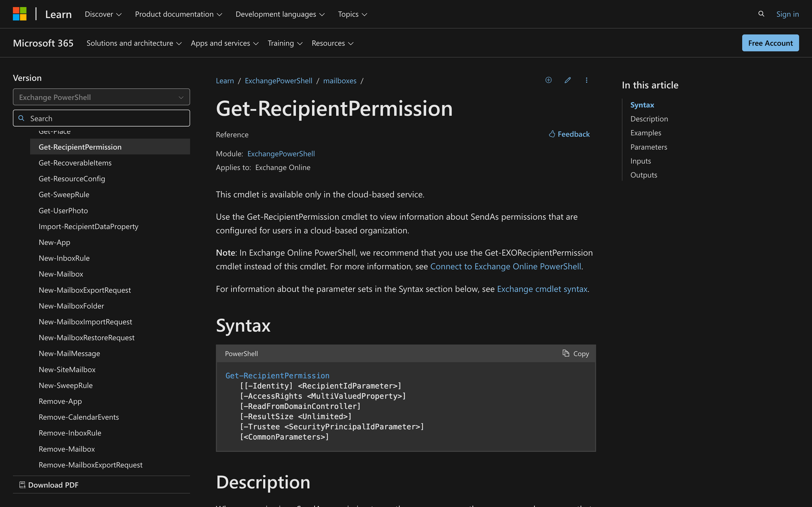Click the Free Account button
This screenshot has width=812, height=507.
pyautogui.click(x=770, y=43)
